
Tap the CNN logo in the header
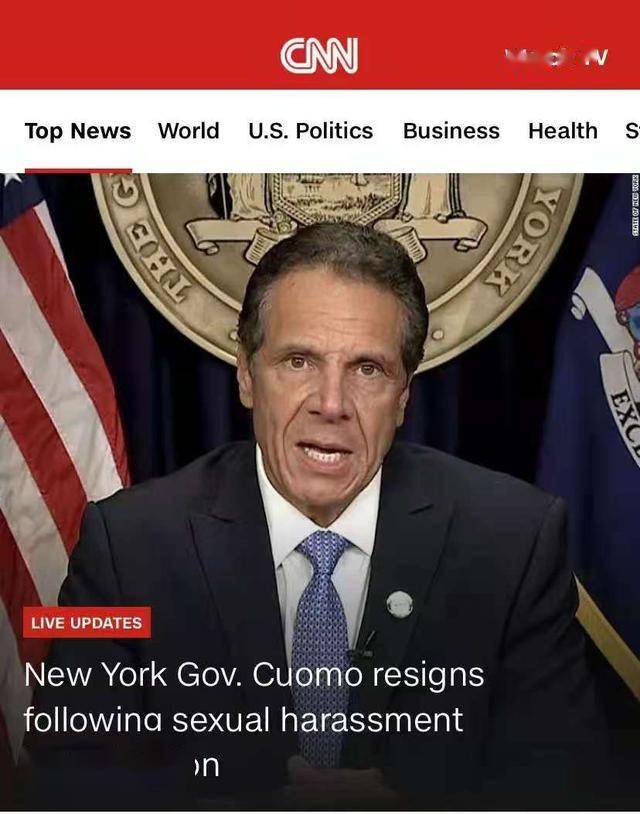click(x=319, y=55)
